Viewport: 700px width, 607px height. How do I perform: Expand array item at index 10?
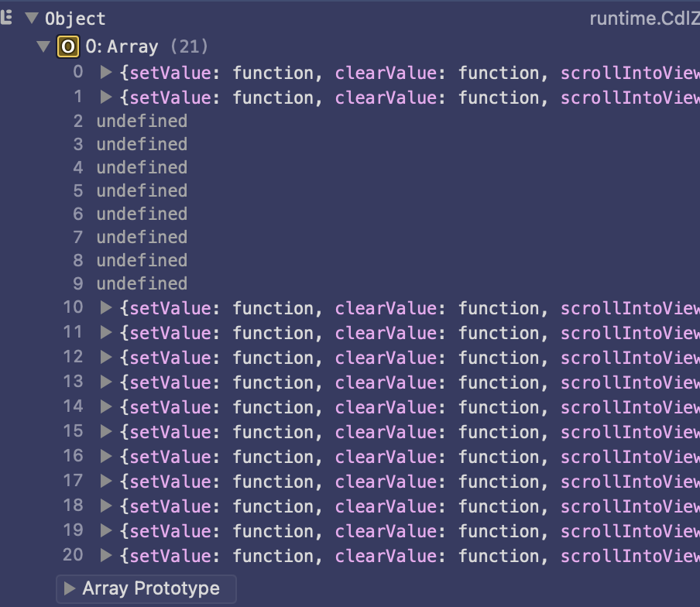click(x=106, y=308)
